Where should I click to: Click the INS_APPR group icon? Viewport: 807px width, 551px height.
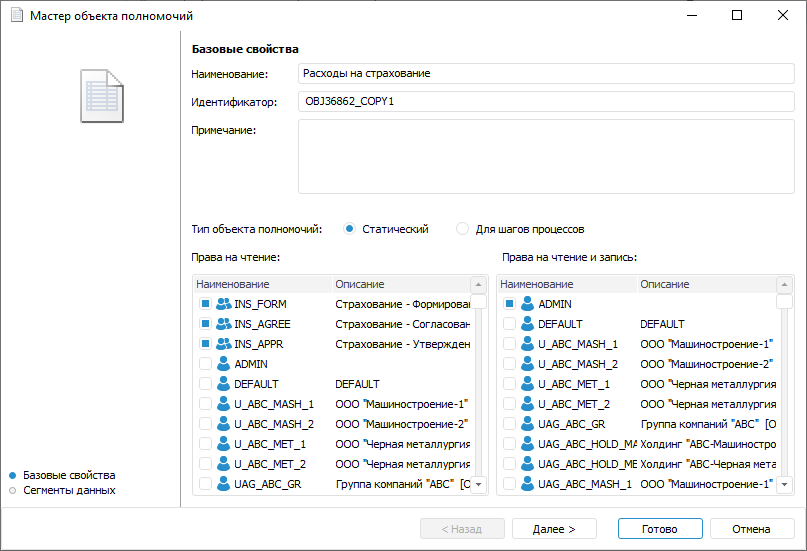tap(224, 344)
